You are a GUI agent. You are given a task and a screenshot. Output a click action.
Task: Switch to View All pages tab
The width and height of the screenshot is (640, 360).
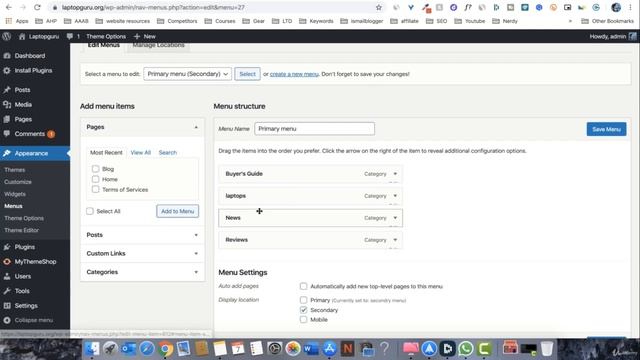140,152
